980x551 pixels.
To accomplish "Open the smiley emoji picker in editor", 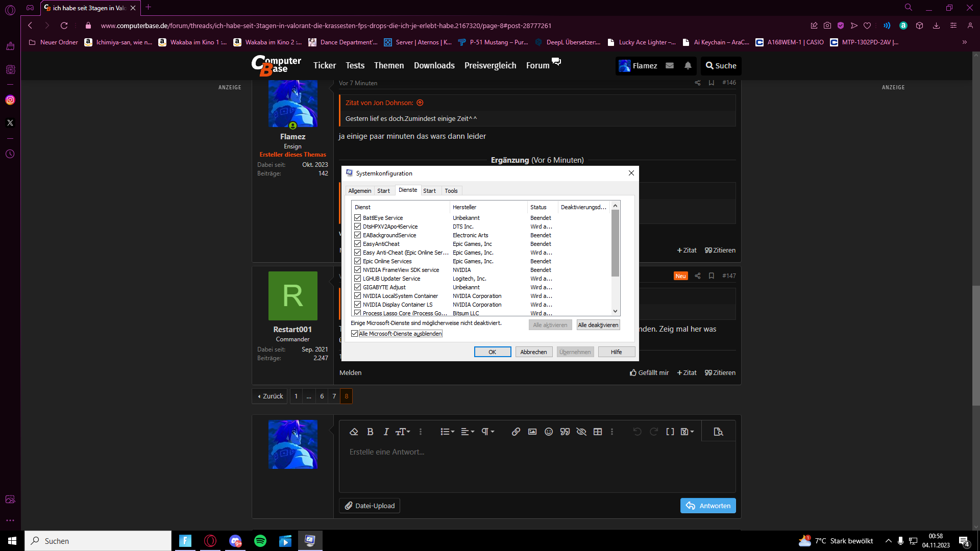I will pos(549,432).
